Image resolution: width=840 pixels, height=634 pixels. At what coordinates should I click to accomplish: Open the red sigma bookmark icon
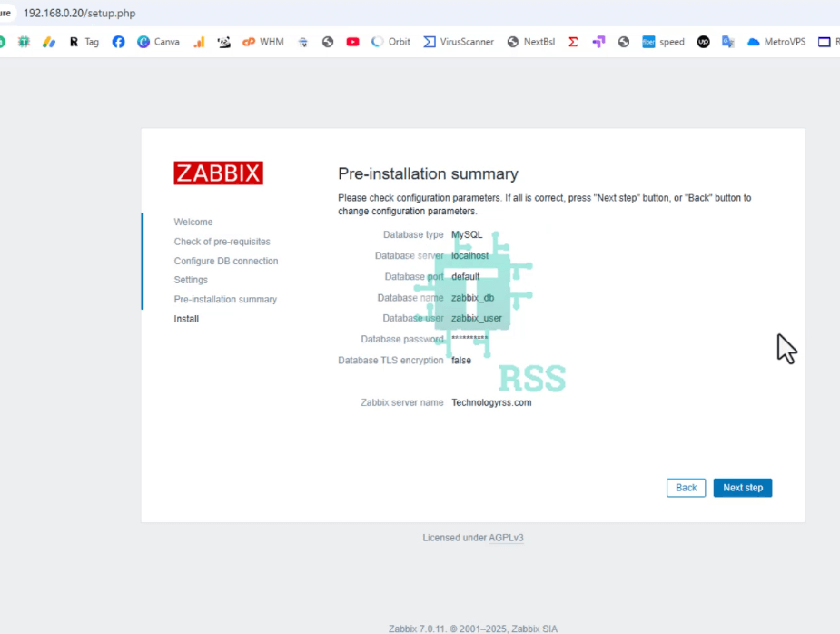573,42
